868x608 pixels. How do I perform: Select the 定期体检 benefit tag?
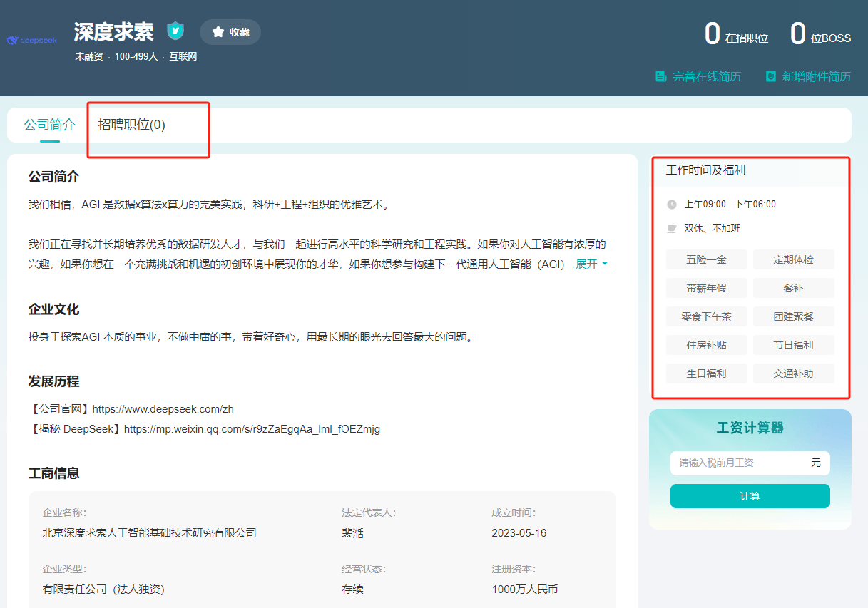pos(794,259)
